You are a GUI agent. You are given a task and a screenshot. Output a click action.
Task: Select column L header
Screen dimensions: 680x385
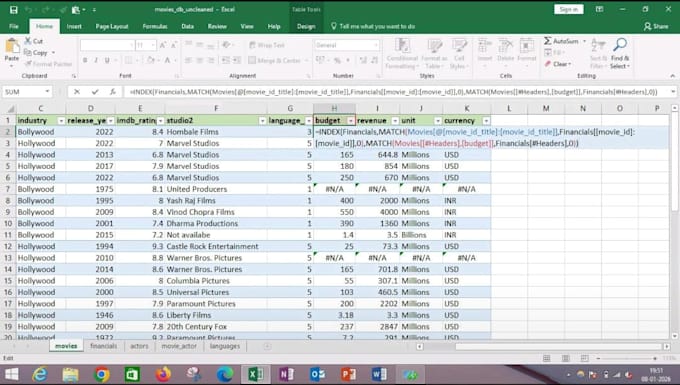509,108
